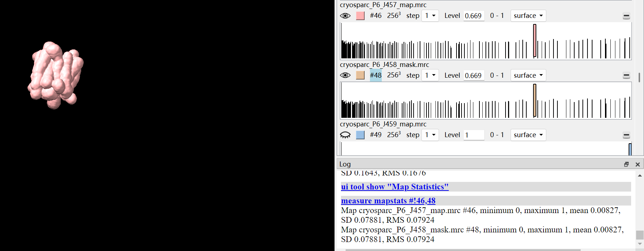Hide map #46 with eye icon
Image resolution: width=644 pixels, height=251 pixels.
click(345, 16)
